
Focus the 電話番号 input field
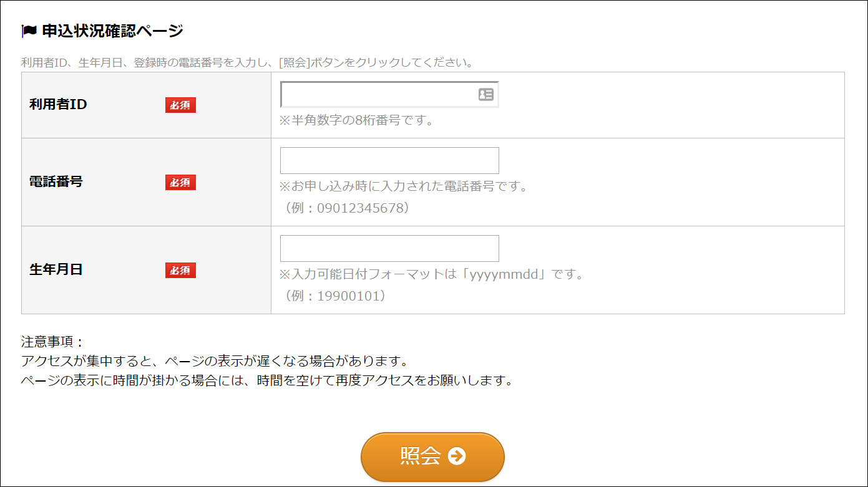point(389,161)
